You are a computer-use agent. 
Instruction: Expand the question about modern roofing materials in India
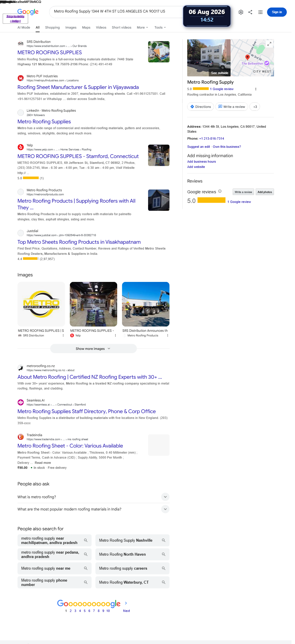[x=93, y=509]
